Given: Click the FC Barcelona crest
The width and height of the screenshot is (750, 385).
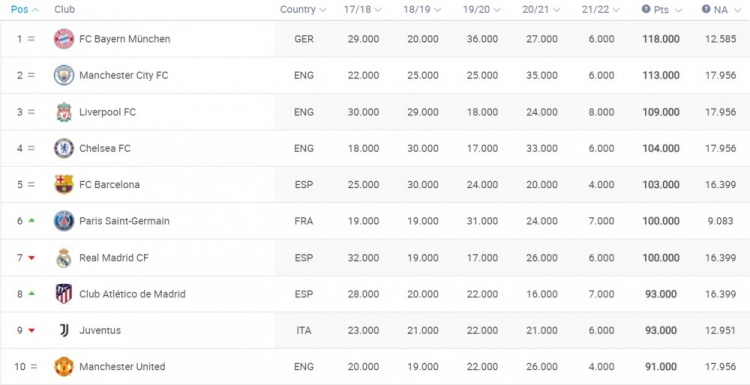Looking at the screenshot, I should click(x=64, y=185).
